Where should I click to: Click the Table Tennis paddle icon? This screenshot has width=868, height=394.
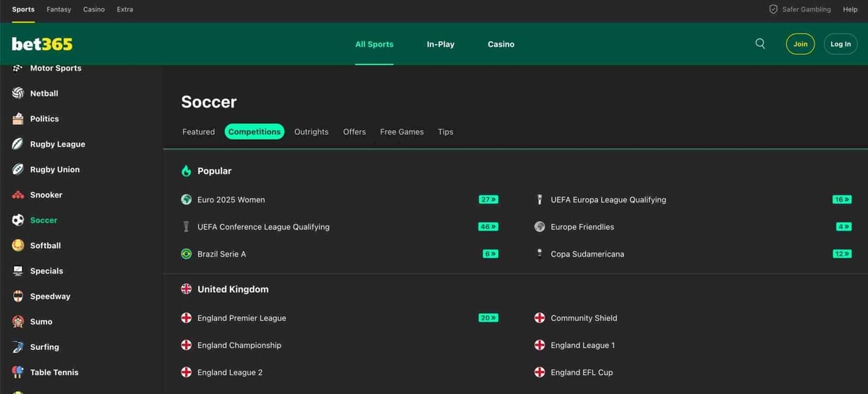pos(18,372)
